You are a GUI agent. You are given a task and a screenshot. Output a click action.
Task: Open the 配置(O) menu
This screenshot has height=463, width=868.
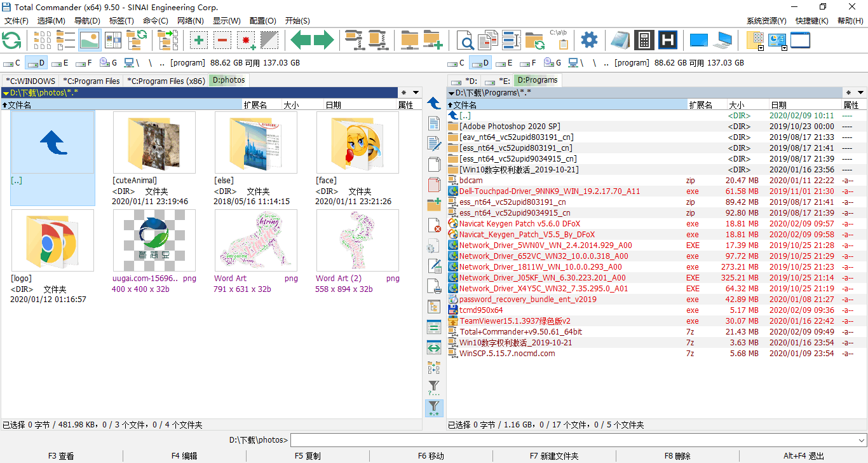click(x=262, y=21)
